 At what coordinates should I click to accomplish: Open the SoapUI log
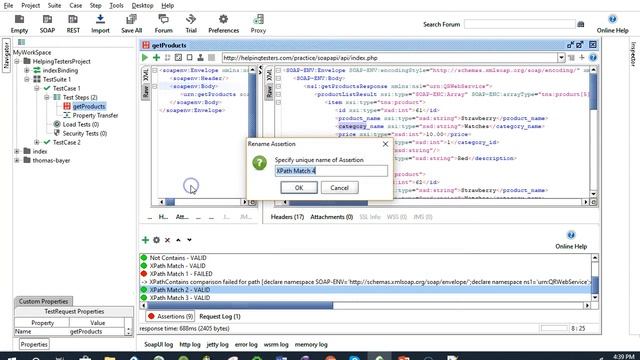click(158, 344)
